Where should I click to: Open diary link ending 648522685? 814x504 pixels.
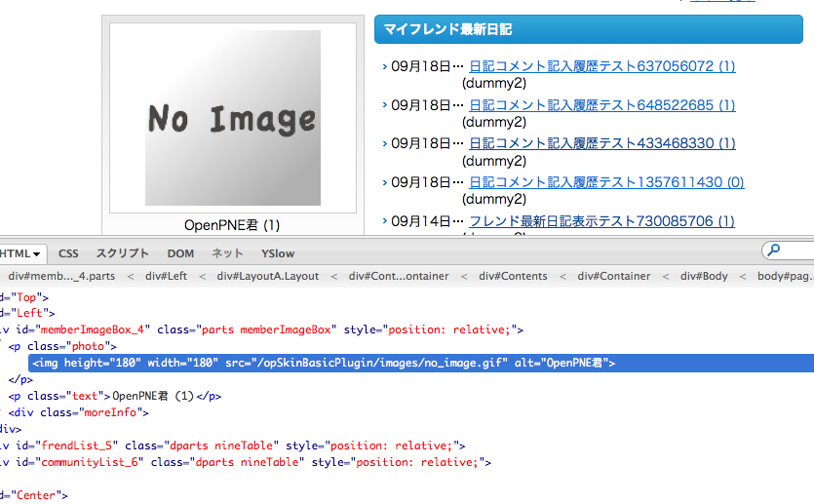(x=601, y=105)
